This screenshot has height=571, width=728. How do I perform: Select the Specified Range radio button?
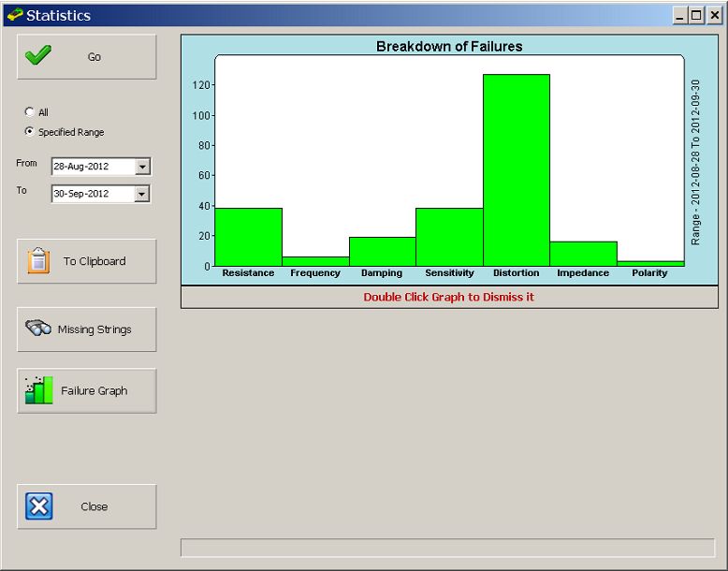pyautogui.click(x=30, y=131)
